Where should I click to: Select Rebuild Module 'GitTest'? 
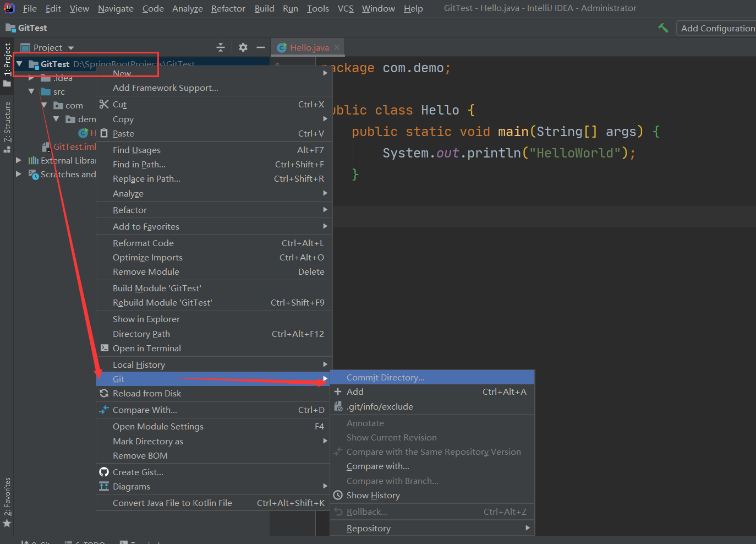[215, 302]
